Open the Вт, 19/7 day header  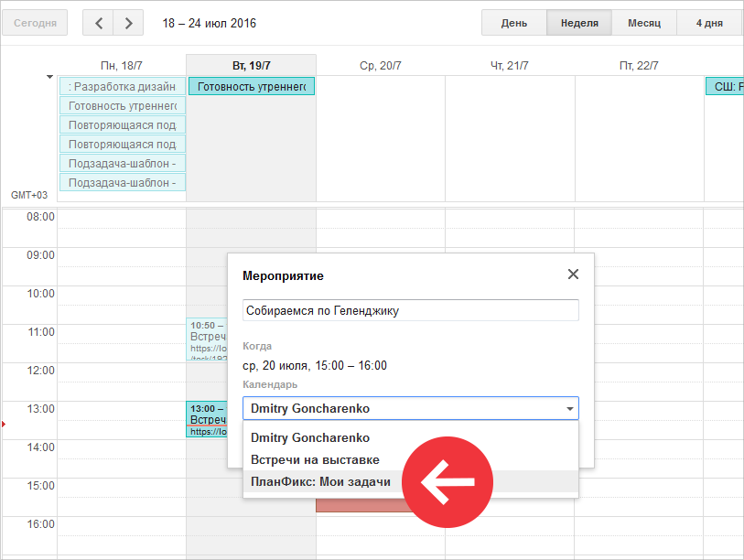pyautogui.click(x=252, y=66)
